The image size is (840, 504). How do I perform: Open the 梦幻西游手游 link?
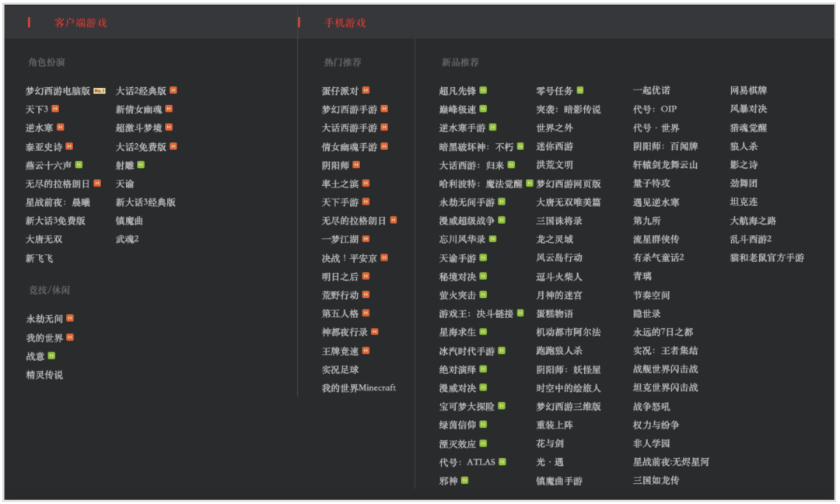(x=349, y=109)
